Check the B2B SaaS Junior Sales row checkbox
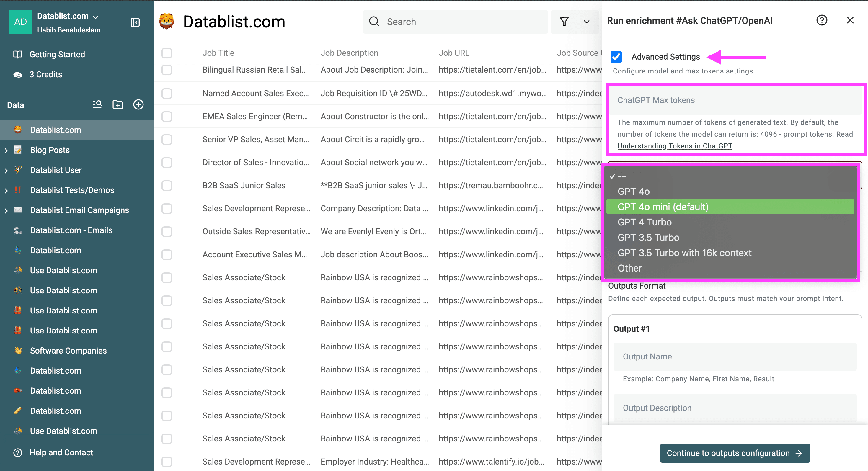This screenshot has height=471, width=868. pyautogui.click(x=167, y=185)
